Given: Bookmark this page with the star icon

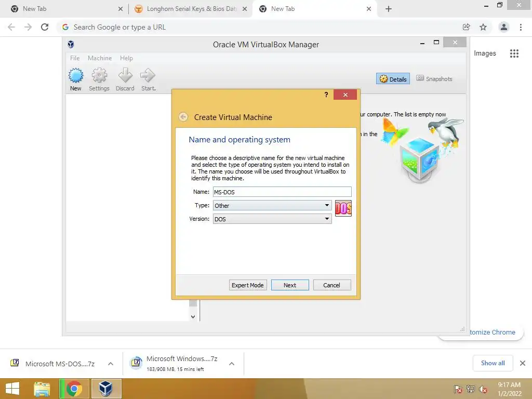Looking at the screenshot, I should [x=483, y=27].
